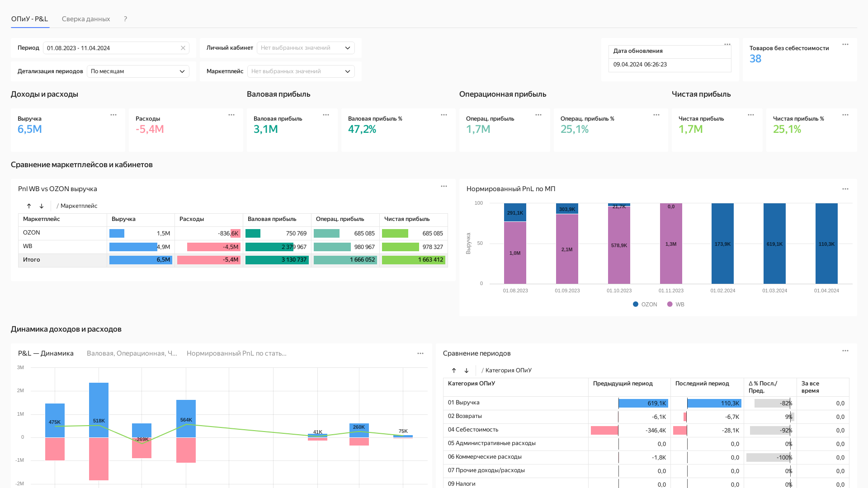Open options menu of Pnl WB vs OZON table
The height and width of the screenshot is (488, 868).
[x=444, y=186]
